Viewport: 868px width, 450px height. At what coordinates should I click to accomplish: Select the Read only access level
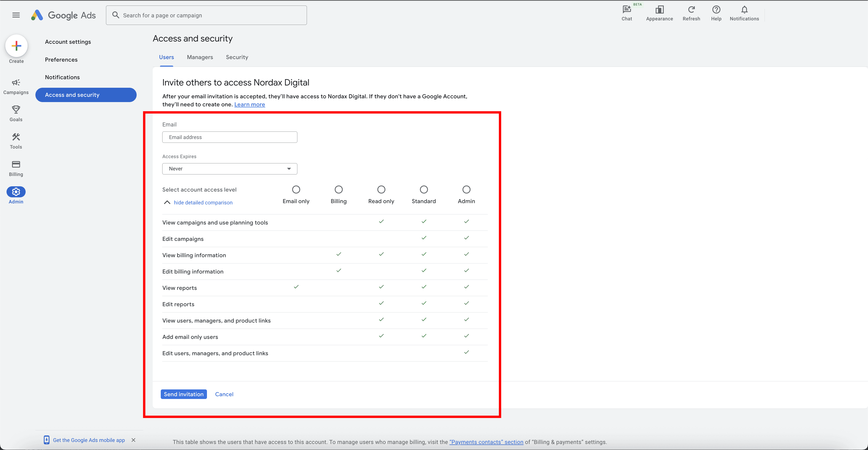(x=381, y=190)
